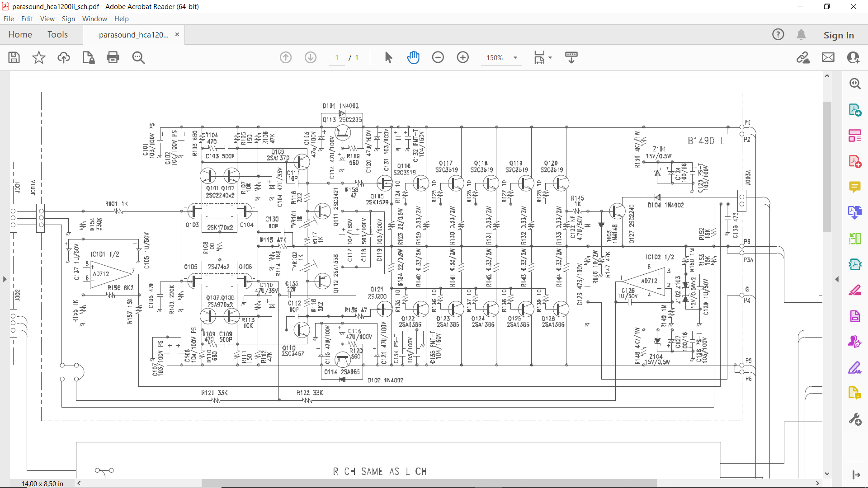Close the parasound document tab
Screen dimensions: 868x488
(177, 34)
